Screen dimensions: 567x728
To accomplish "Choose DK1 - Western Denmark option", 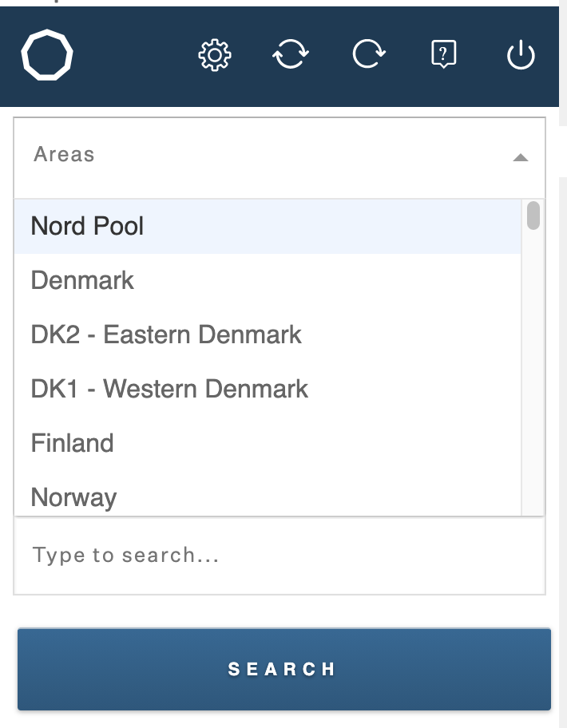I will [x=169, y=389].
